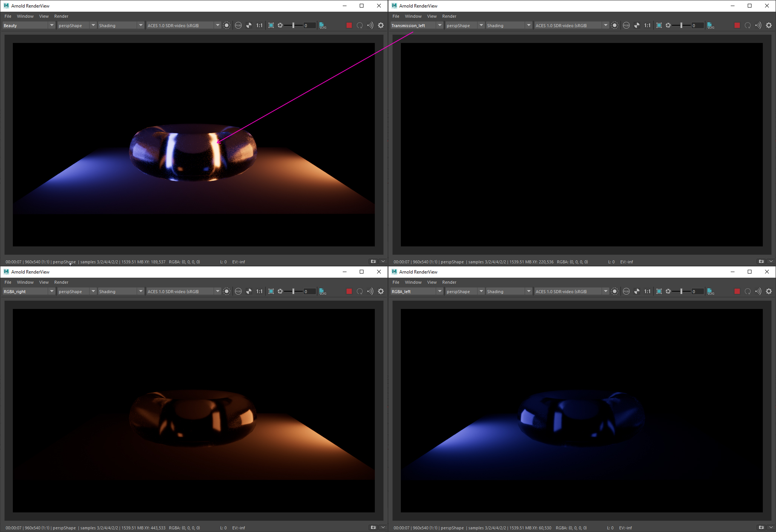The width and height of the screenshot is (776, 532).
Task: Click RGB channel icon in RGBA_left window
Action: click(626, 292)
